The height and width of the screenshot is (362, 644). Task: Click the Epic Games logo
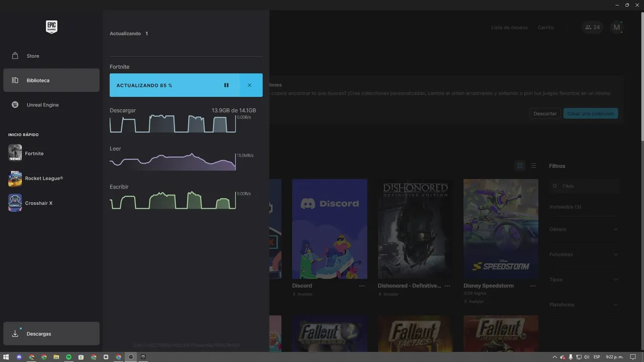(51, 27)
